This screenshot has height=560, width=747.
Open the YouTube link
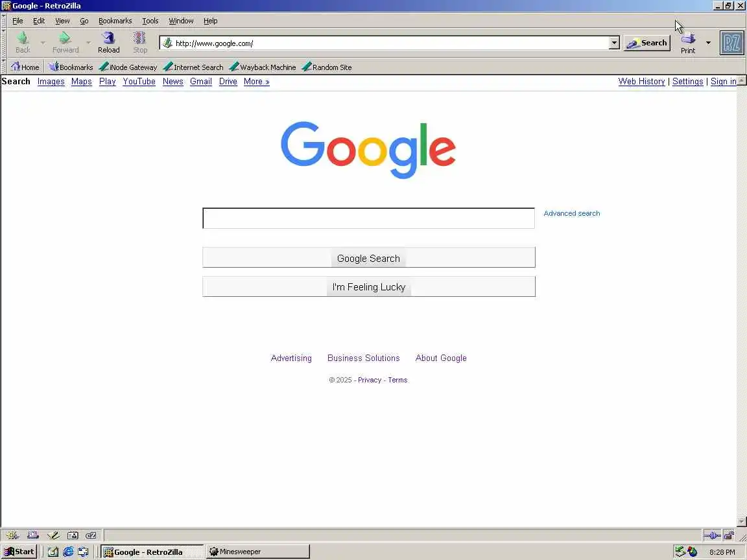[x=139, y=82]
